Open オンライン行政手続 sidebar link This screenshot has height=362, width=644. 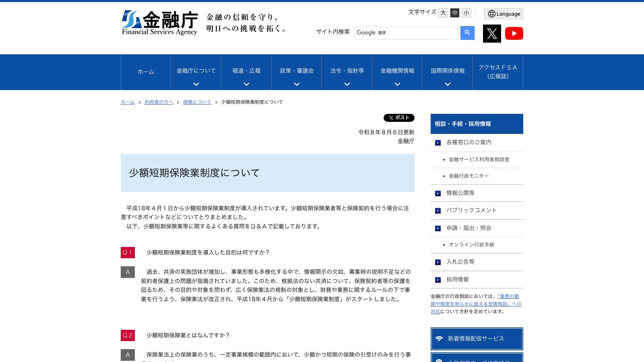[471, 245]
